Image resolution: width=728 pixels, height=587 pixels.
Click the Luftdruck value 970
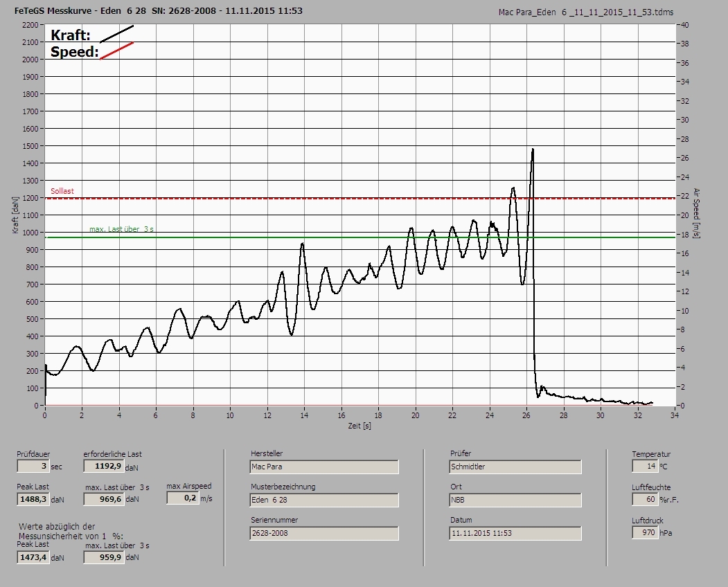click(645, 532)
